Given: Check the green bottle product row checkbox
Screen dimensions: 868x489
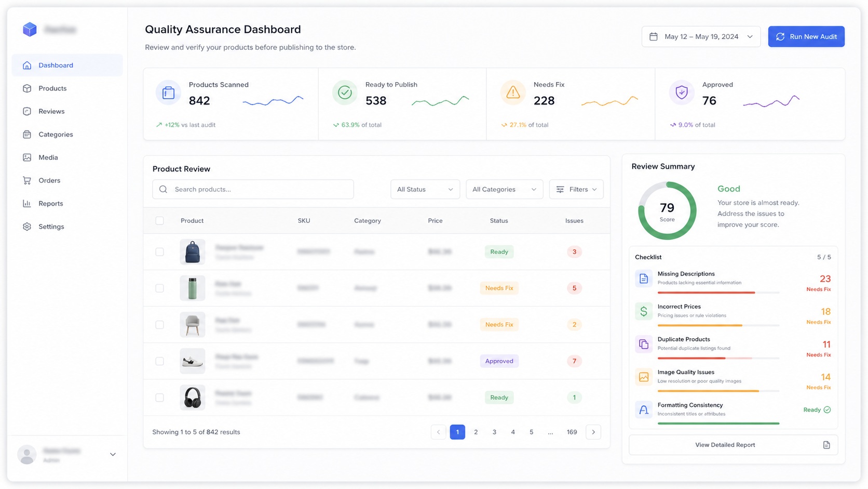Looking at the screenshot, I should coord(159,288).
